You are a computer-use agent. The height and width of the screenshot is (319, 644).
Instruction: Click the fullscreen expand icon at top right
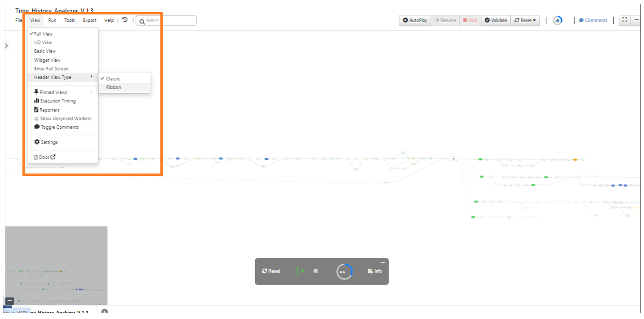(x=625, y=20)
